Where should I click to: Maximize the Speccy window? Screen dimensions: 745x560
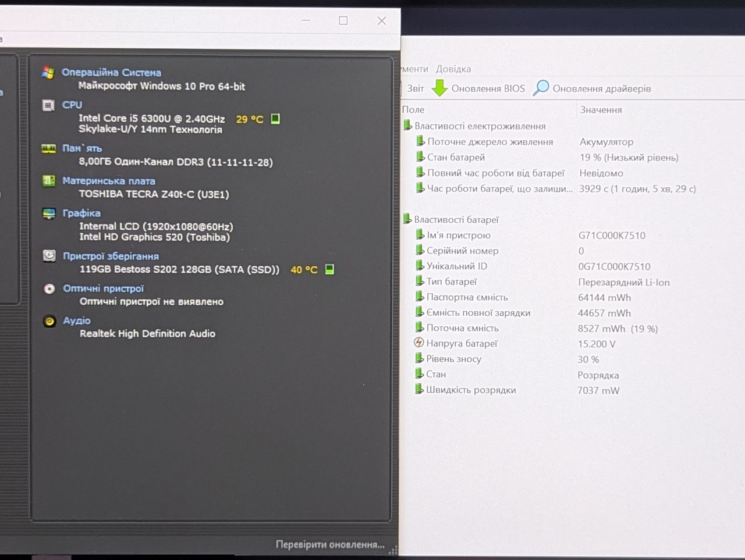343,21
